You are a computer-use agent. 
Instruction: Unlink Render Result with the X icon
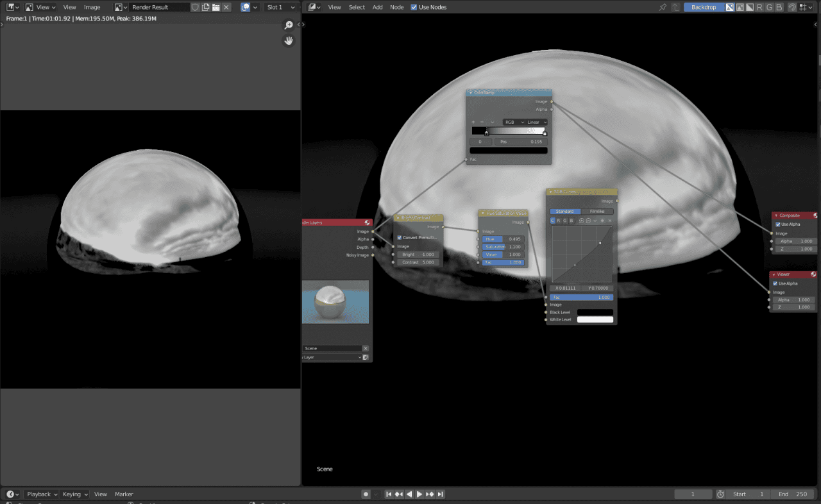click(225, 7)
